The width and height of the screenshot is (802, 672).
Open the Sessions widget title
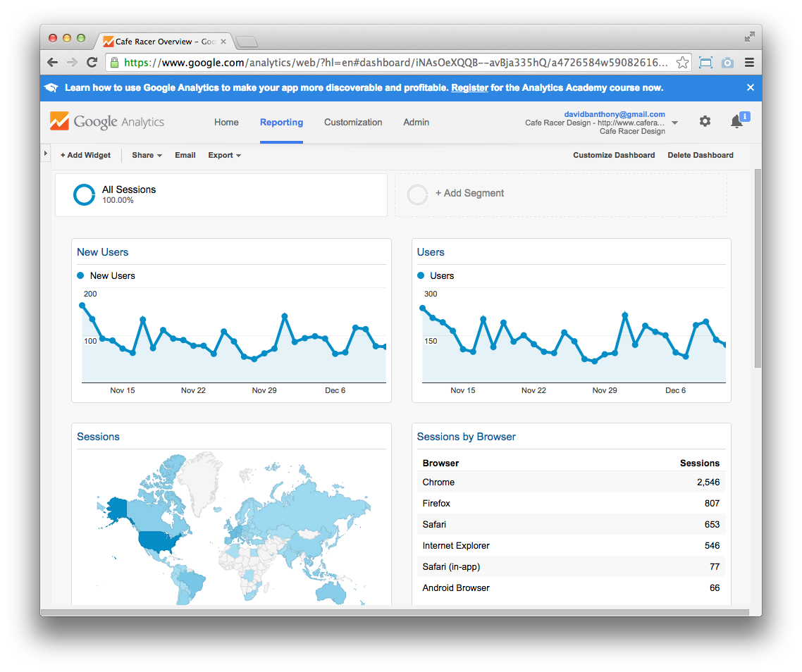pyautogui.click(x=98, y=437)
